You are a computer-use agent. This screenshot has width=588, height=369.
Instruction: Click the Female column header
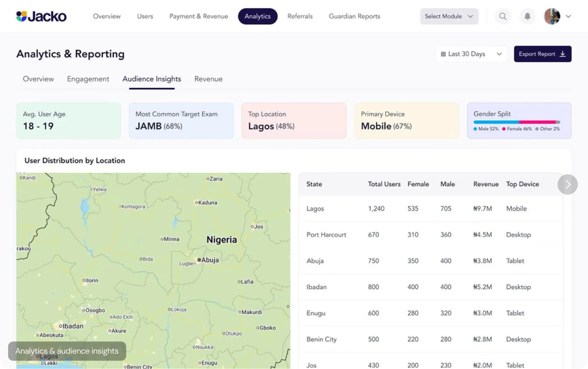(418, 184)
